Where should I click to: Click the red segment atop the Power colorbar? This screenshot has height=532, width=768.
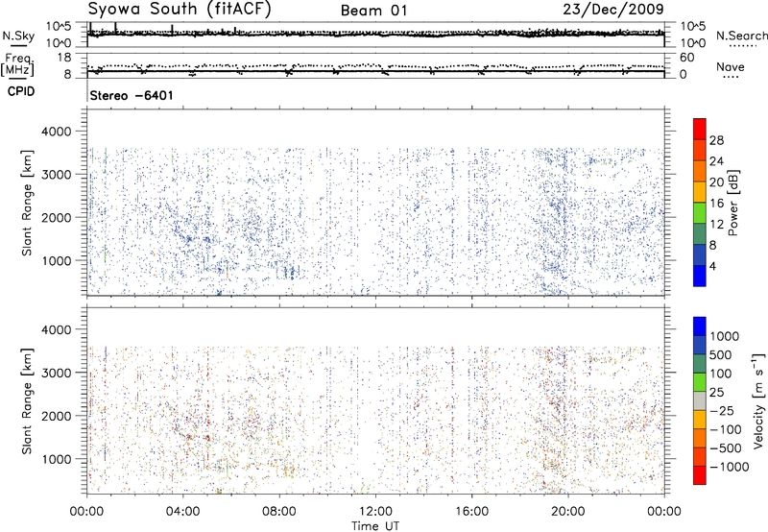pyautogui.click(x=700, y=129)
